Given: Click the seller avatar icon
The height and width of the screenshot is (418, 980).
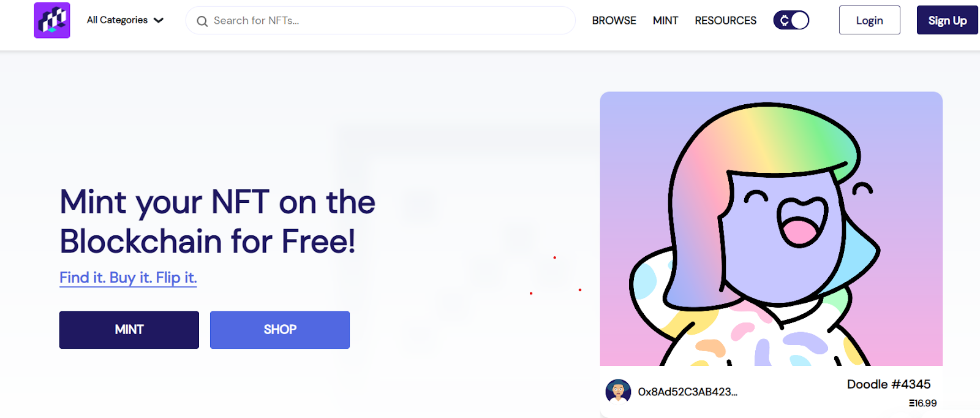Looking at the screenshot, I should pos(618,391).
